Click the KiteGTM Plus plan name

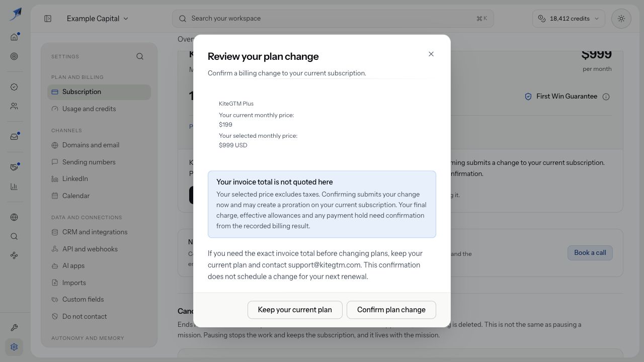(236, 104)
